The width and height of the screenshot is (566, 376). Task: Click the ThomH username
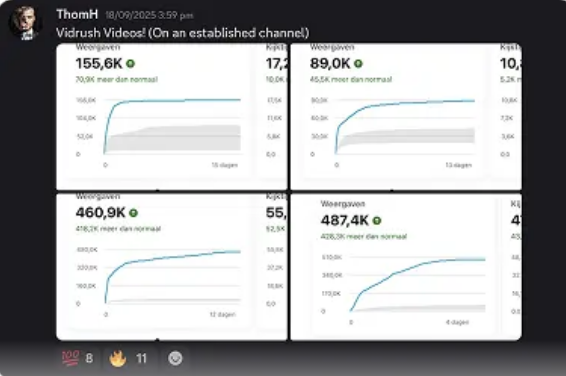(x=77, y=14)
